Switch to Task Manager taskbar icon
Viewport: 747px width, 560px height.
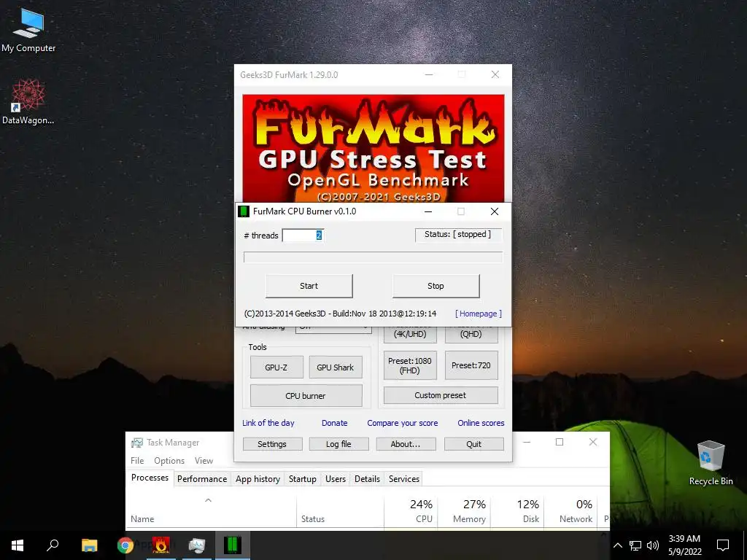[197, 545]
